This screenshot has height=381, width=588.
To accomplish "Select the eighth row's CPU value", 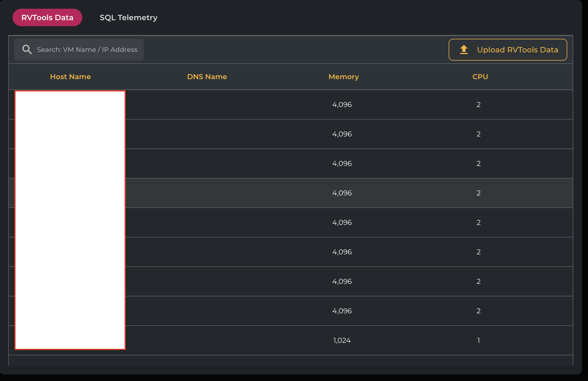I will (x=478, y=311).
